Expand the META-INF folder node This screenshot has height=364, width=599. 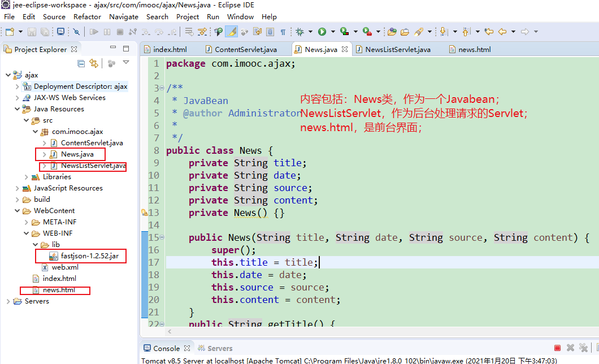click(27, 222)
